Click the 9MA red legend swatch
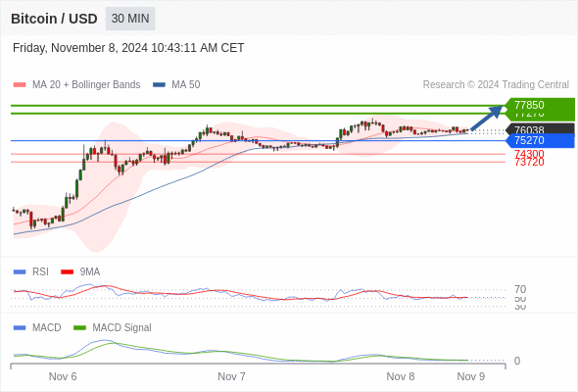 coord(67,272)
